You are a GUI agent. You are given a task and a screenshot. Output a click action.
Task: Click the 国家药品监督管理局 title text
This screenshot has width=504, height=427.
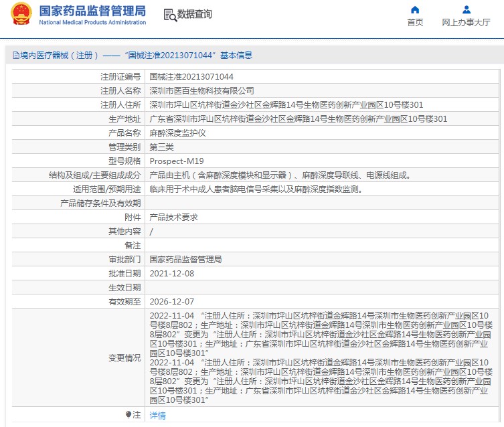click(x=92, y=11)
